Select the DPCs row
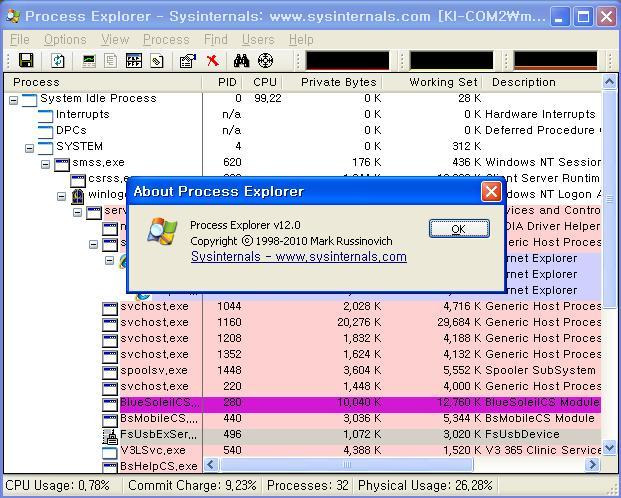The width and height of the screenshot is (621, 498). (x=303, y=130)
